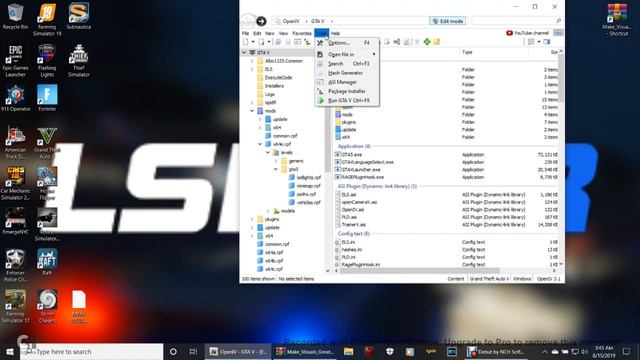Click the package installer toolbar icon
Screen dimensions: 640x360
click(x=307, y=42)
